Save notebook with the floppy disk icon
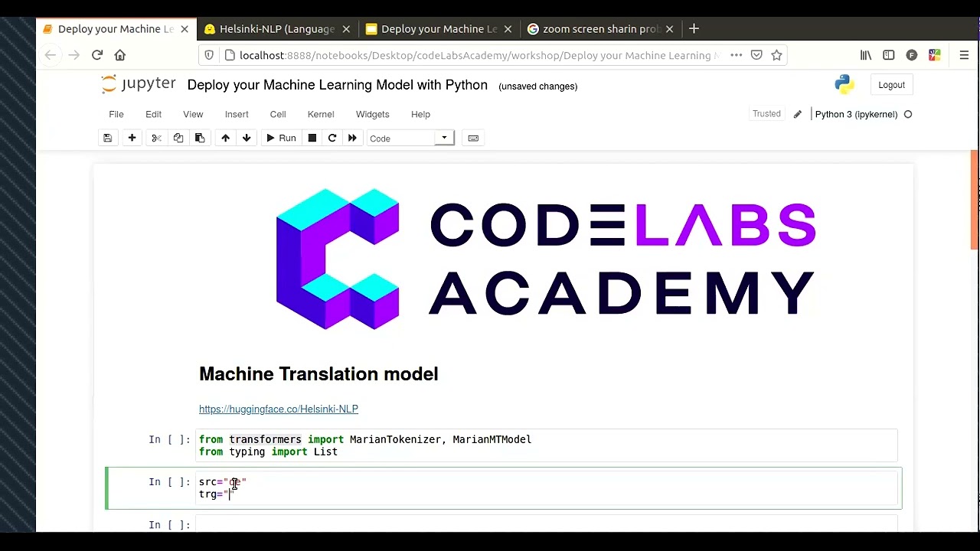Screen dimensions: 980x551 pyautogui.click(x=107, y=138)
